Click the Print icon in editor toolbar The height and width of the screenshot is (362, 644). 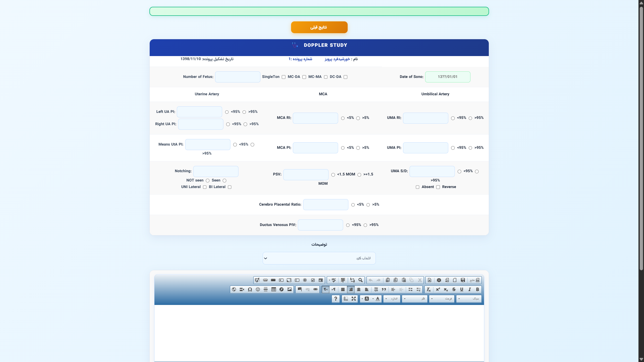[439, 280]
